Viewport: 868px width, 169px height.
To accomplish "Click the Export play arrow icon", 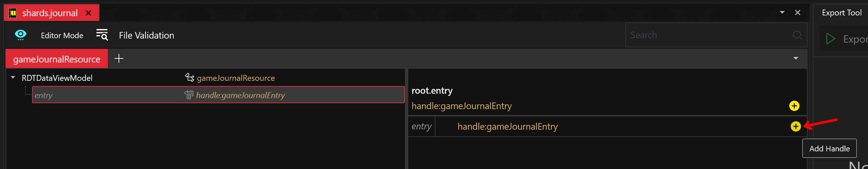I will pos(830,39).
